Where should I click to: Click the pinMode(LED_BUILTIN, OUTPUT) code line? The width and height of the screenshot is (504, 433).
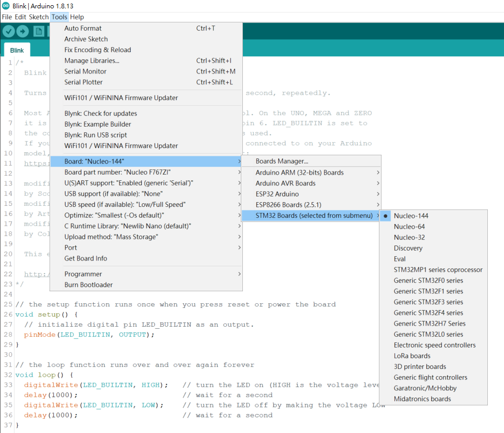click(89, 335)
